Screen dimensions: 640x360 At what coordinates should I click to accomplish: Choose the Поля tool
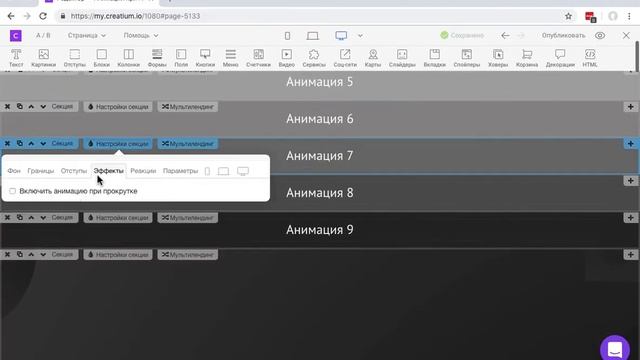coord(181,58)
